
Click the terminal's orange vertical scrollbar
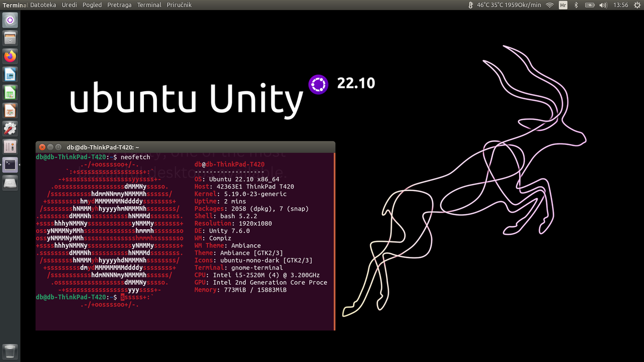tap(334, 242)
